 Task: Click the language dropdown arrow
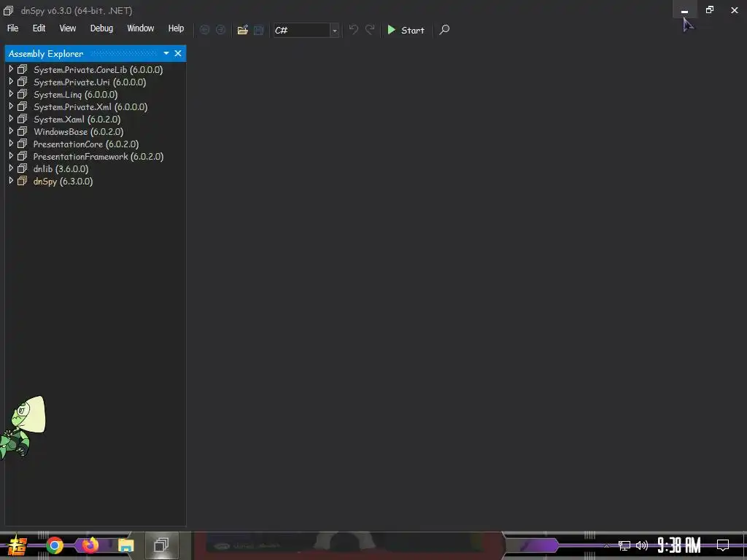[x=335, y=31]
